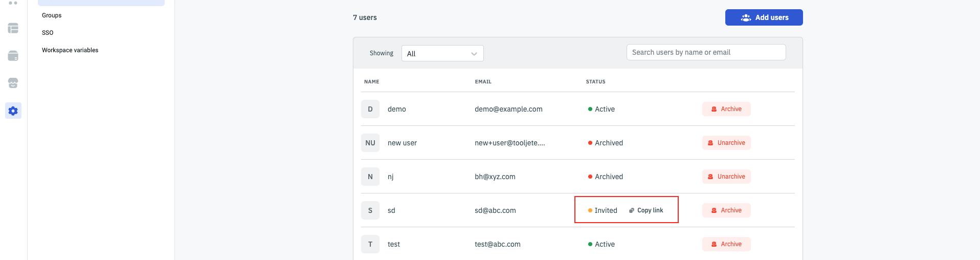Open the marketplace icon in sidebar
The image size is (980, 260).
13,83
